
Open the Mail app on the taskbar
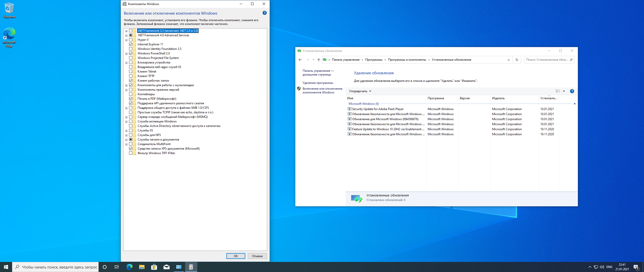click(166, 267)
